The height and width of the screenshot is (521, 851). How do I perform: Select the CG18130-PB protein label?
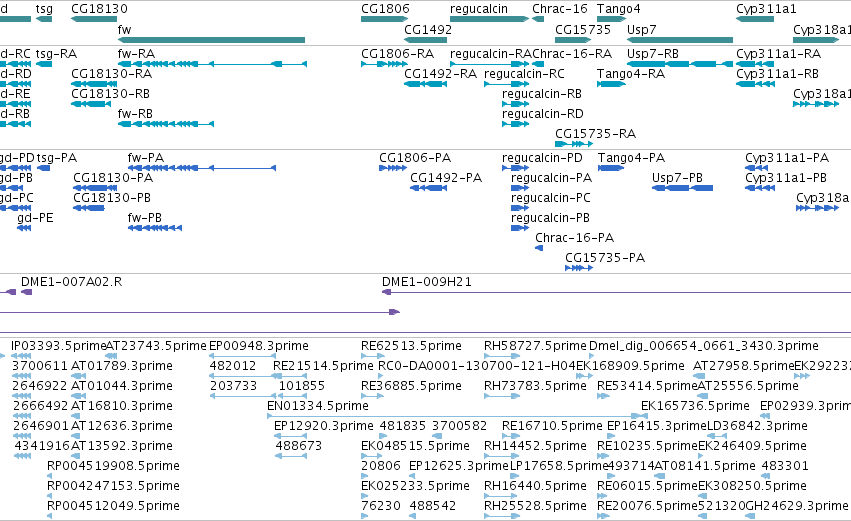coord(112,198)
